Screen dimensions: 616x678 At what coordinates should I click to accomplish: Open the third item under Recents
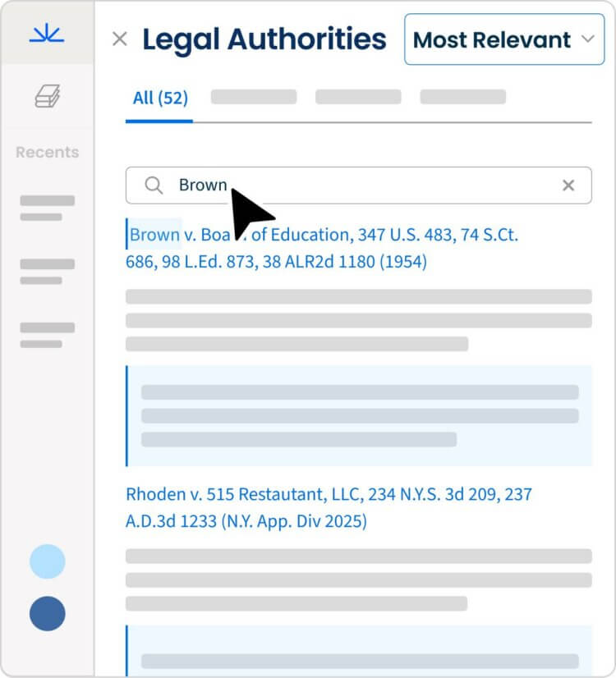[x=47, y=335]
